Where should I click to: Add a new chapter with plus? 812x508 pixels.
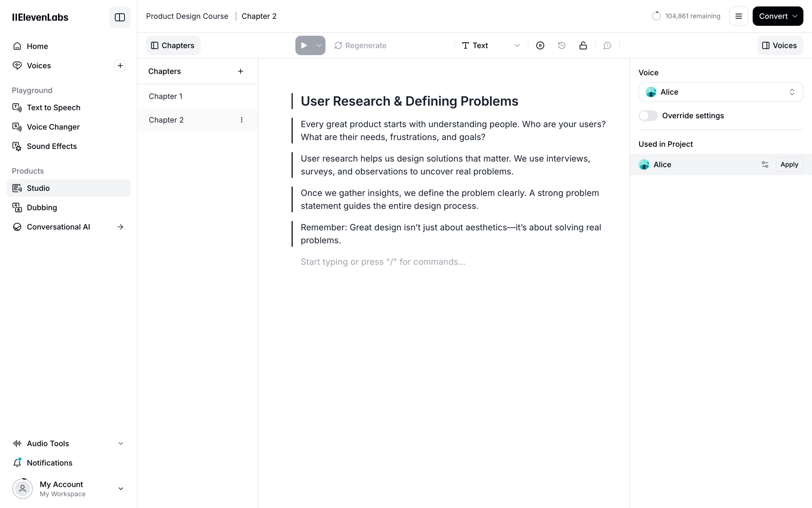click(241, 71)
